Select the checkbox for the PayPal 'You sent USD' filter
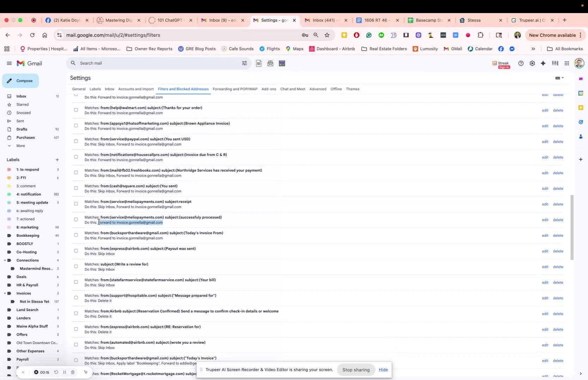The height and width of the screenshot is (380, 588). 76,141
